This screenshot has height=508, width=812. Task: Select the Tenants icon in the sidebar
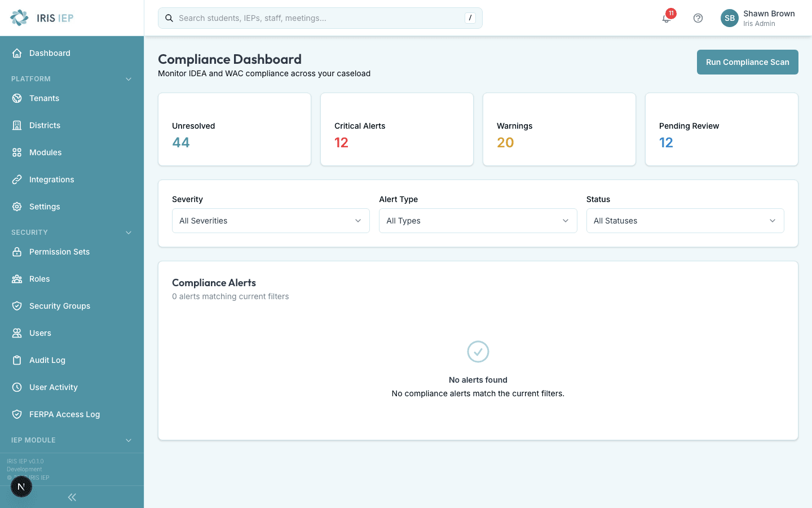click(x=17, y=98)
